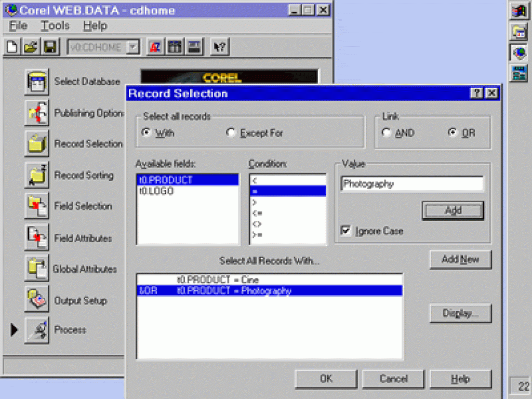The width and height of the screenshot is (532, 399).
Task: Open the File menu
Action: (19, 26)
